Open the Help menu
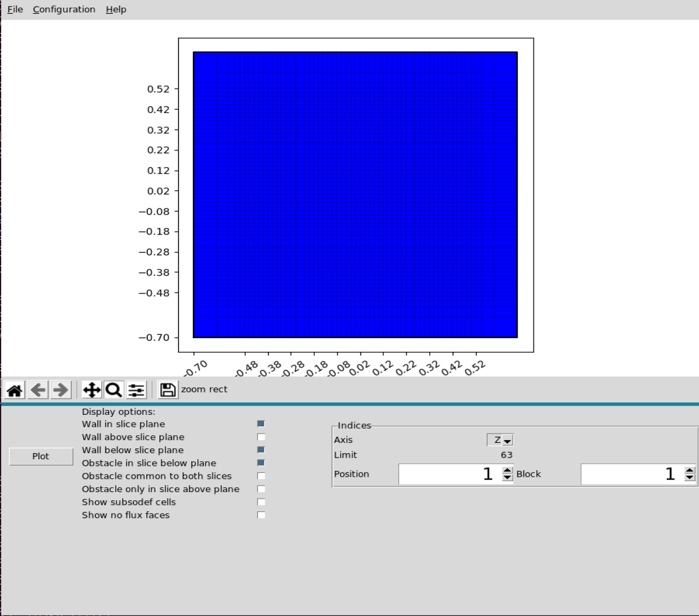The height and width of the screenshot is (616, 699). (x=116, y=9)
